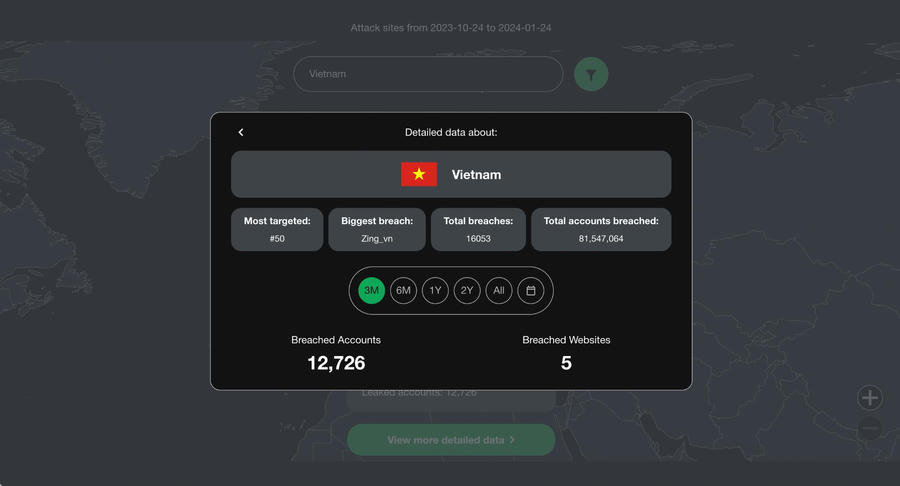Go back using the left chevron arrow
The height and width of the screenshot is (486, 900).
coord(241,133)
